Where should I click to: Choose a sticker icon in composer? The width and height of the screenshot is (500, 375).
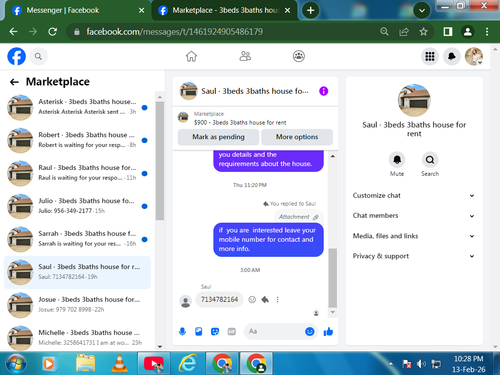(215, 331)
